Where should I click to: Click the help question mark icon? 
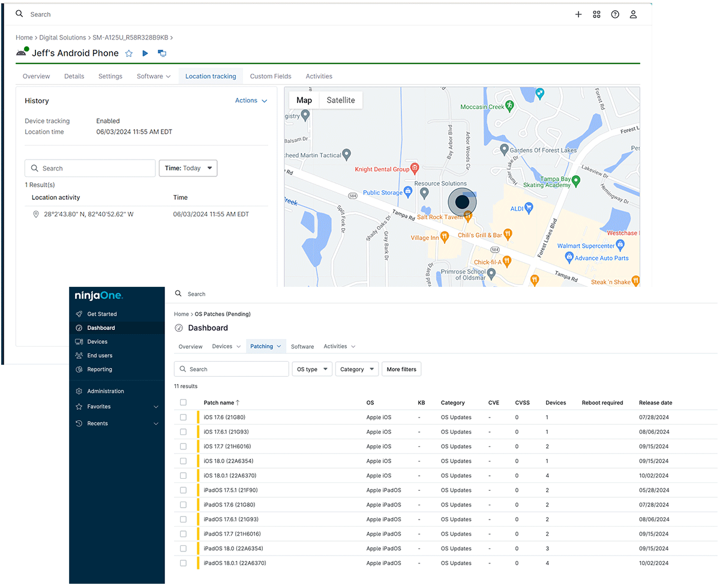pos(615,14)
